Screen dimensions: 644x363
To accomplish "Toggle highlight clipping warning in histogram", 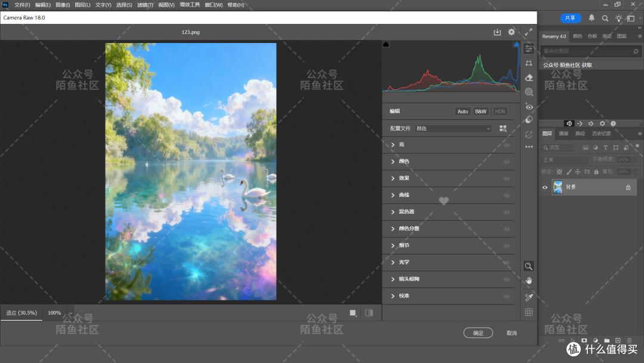I will pos(516,44).
